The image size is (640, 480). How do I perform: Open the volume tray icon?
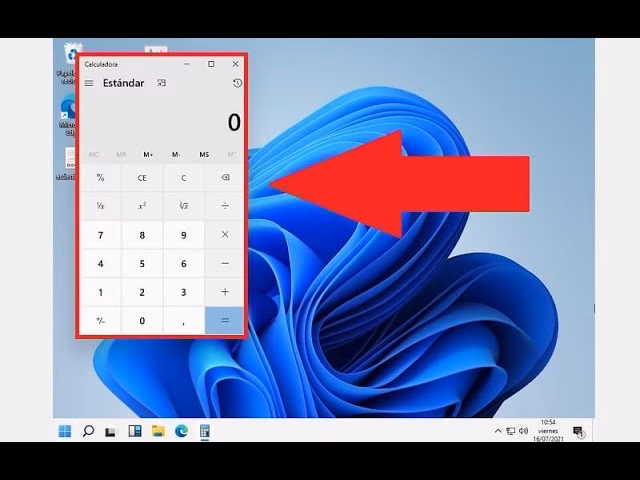pos(523,431)
